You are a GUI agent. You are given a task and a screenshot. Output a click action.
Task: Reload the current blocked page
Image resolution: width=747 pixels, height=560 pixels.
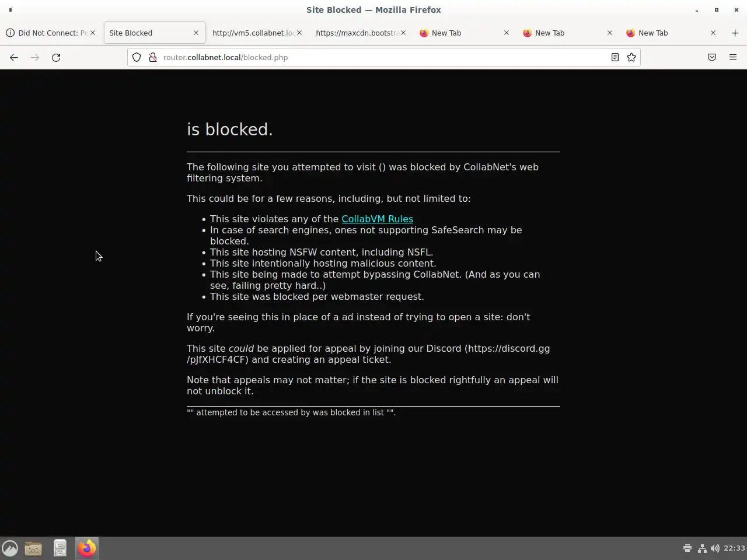click(x=56, y=57)
